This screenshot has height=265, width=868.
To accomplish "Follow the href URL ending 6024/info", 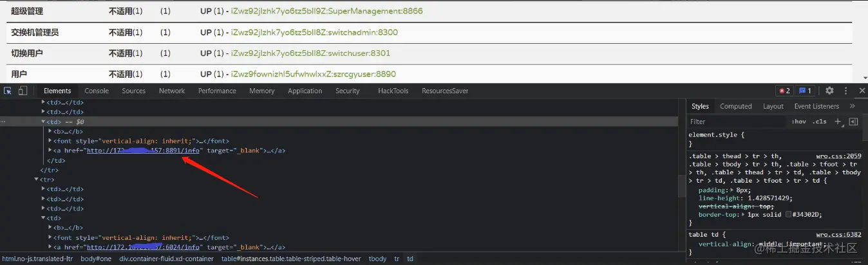I will coord(143,247).
